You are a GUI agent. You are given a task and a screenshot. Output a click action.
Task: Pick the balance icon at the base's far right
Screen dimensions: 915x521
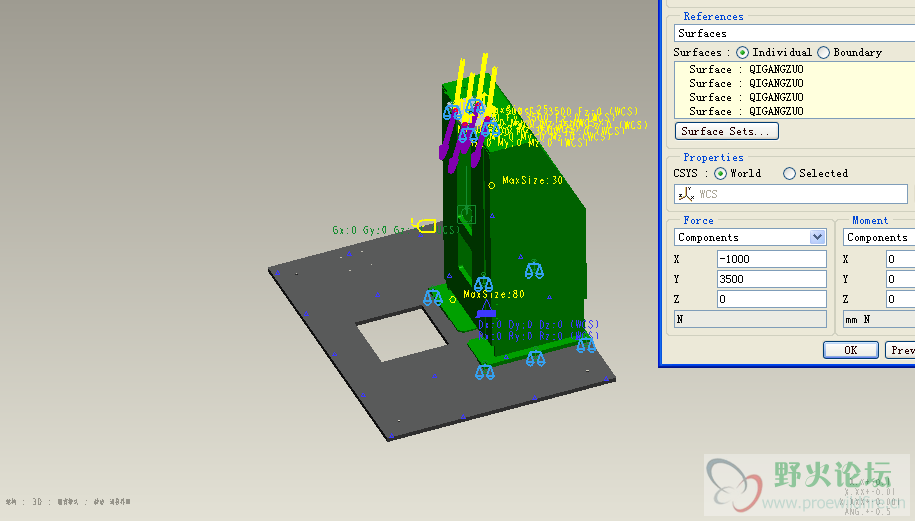coord(586,344)
